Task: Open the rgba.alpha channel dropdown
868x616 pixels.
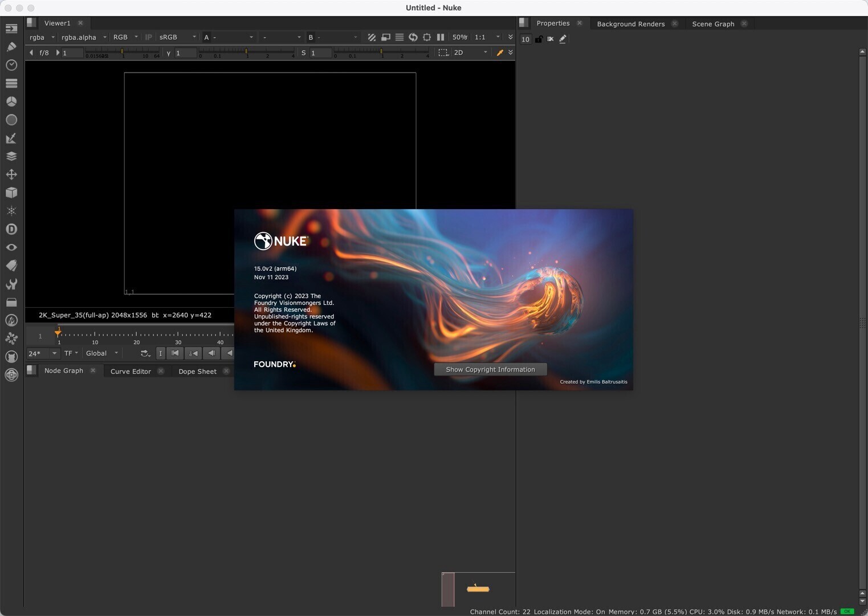Action: [84, 37]
